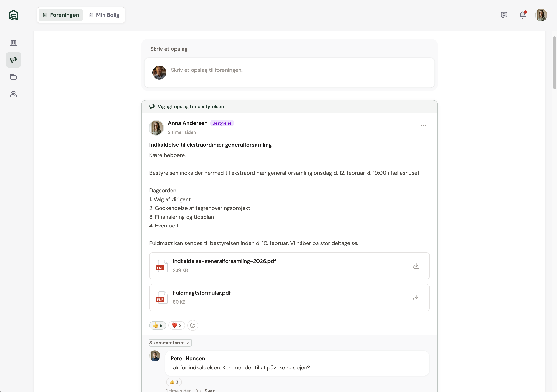Open the feedback chat smiley icon
The height and width of the screenshot is (392, 557).
point(504,15)
